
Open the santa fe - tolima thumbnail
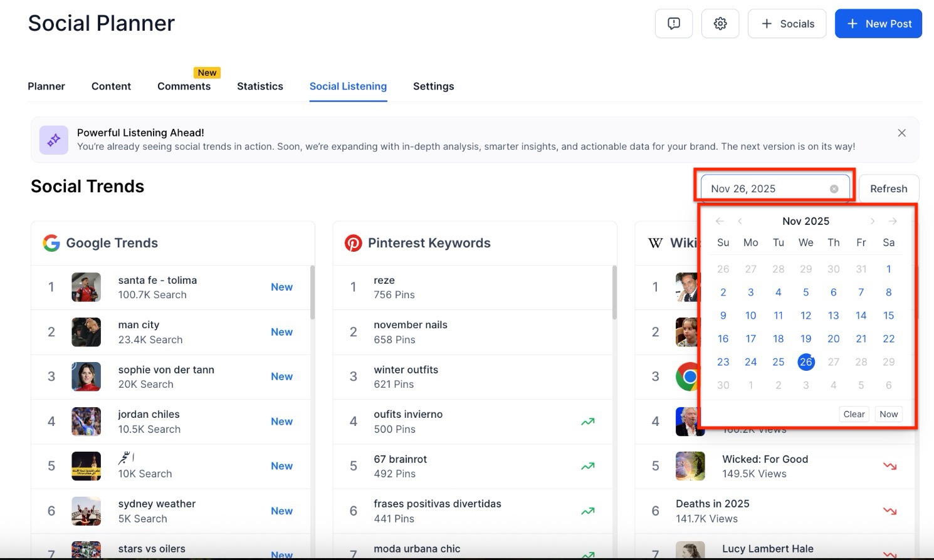[x=86, y=288]
